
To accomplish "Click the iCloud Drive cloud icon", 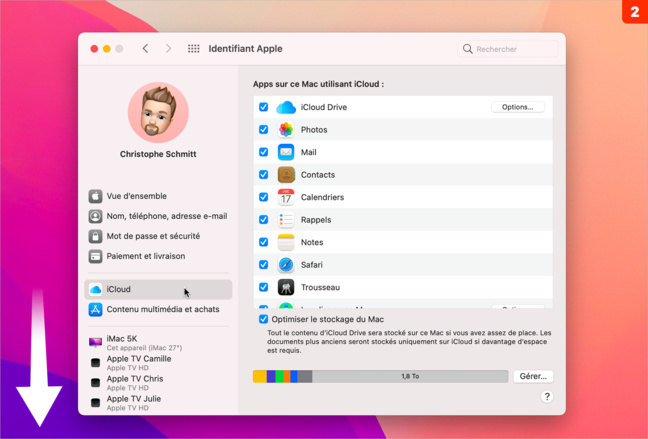I will [286, 107].
